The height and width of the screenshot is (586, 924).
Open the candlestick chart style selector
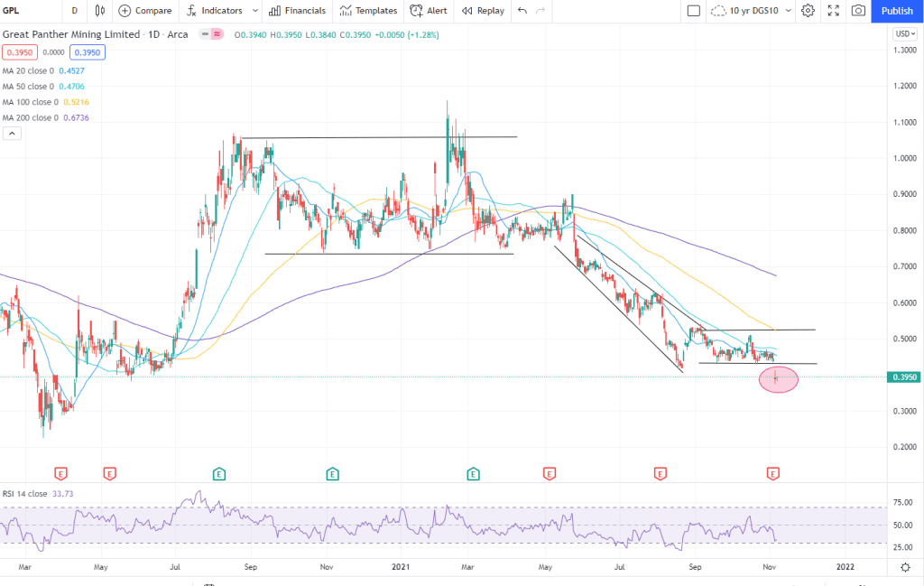(x=98, y=11)
